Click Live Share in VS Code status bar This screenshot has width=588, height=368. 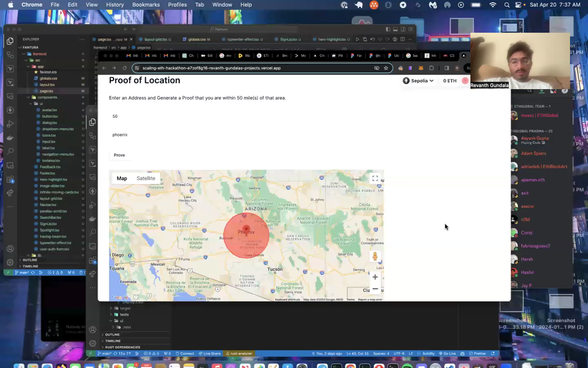pos(209,354)
